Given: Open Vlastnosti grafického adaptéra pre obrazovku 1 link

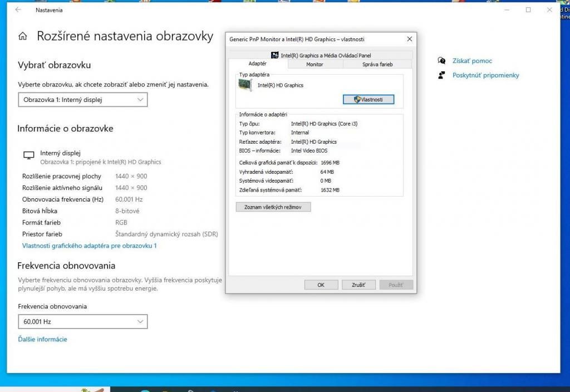Looking at the screenshot, I should pos(89,246).
